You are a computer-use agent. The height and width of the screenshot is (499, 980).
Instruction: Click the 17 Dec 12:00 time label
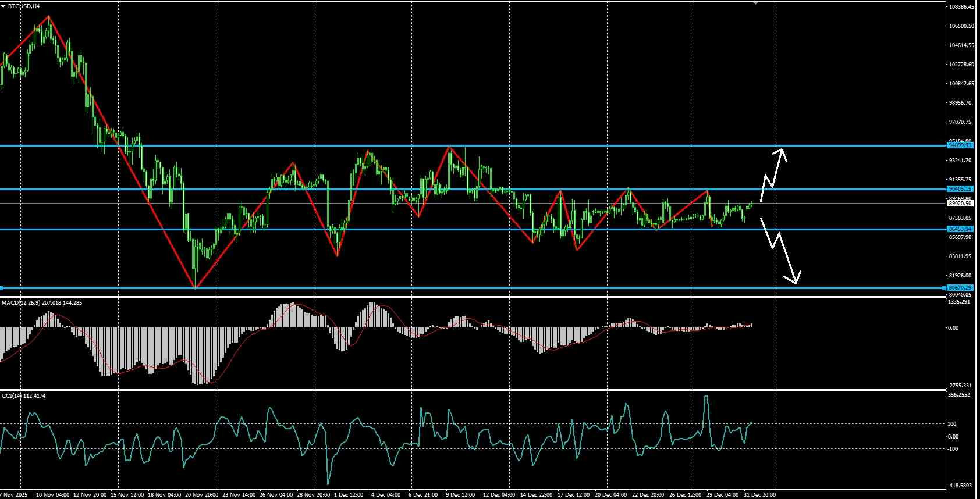pos(574,495)
